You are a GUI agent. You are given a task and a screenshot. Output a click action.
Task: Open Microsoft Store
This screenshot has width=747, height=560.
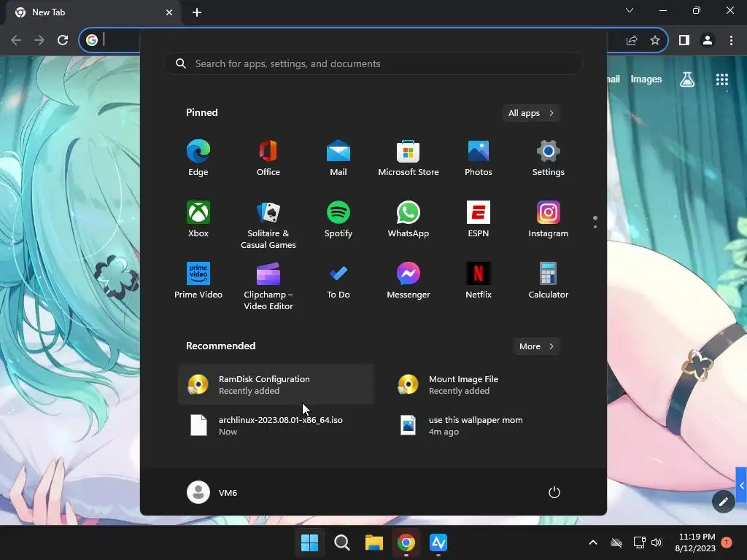[x=409, y=158]
